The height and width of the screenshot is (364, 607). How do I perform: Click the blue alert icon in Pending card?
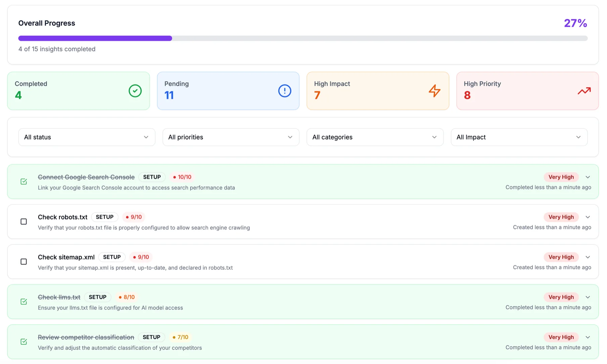point(284,91)
